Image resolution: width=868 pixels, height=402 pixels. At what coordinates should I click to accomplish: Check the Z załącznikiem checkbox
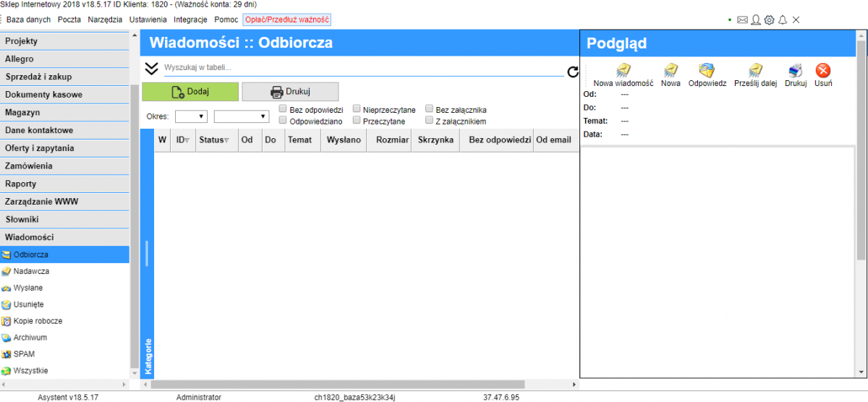point(430,121)
